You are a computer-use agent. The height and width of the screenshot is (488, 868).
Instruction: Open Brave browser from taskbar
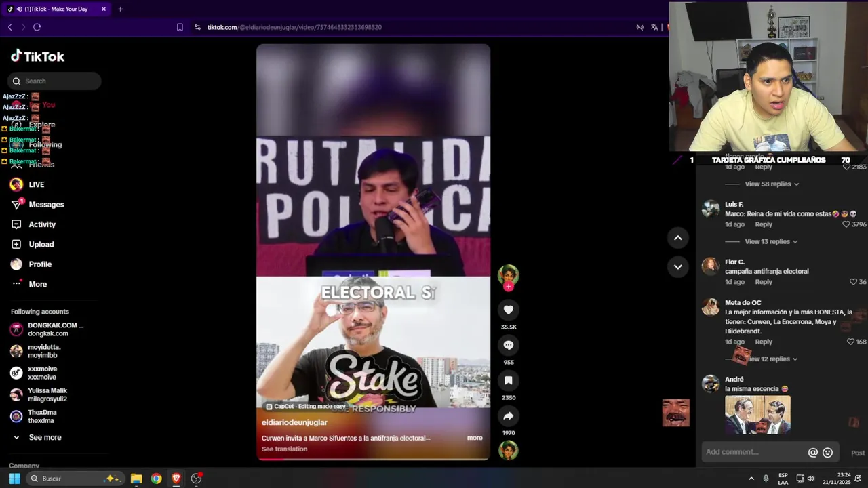click(176, 479)
